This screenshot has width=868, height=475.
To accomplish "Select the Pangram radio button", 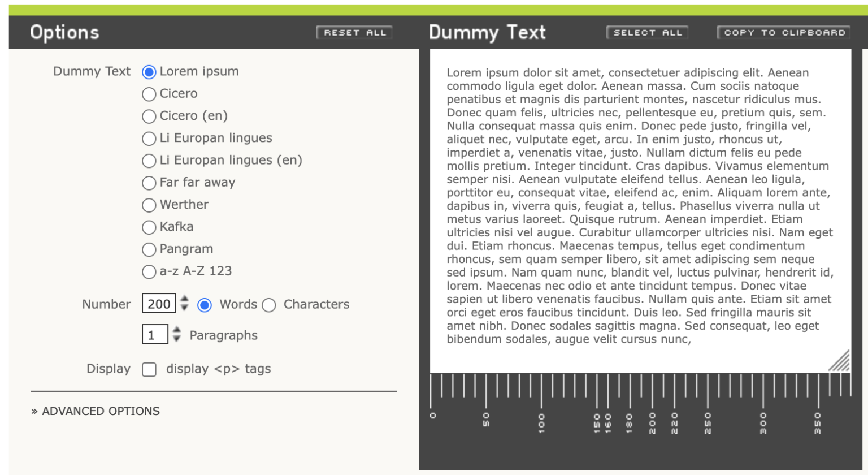I will (149, 249).
